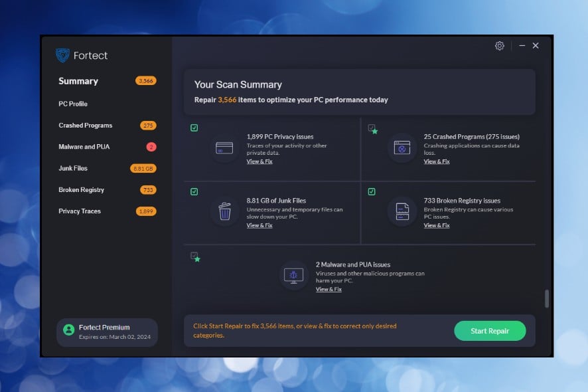Screen dimensions: 588x392
Task: Select the Summary sidebar item
Action: pos(78,81)
